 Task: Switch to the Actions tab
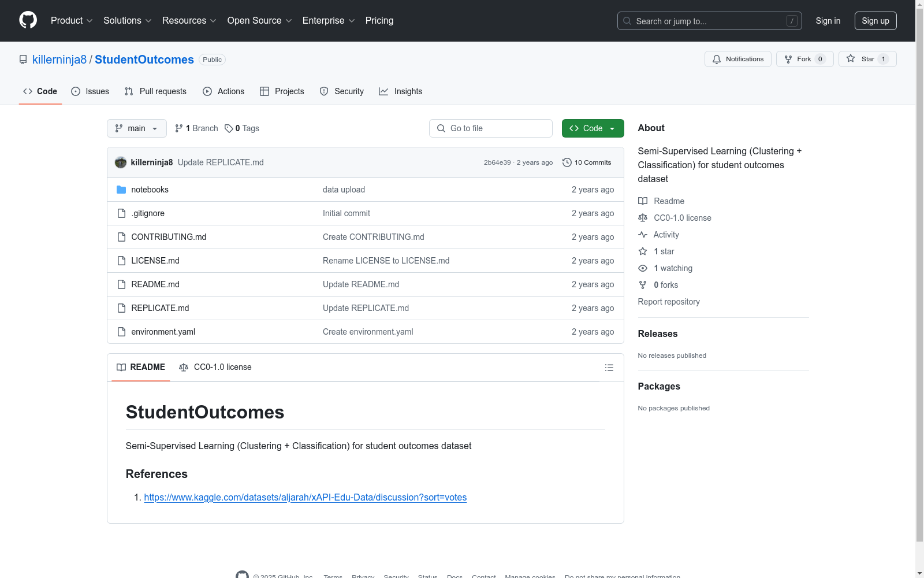pos(223,91)
